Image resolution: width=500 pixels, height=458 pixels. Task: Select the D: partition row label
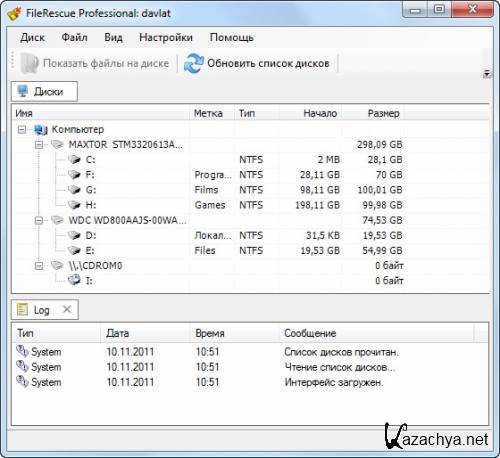tap(91, 235)
